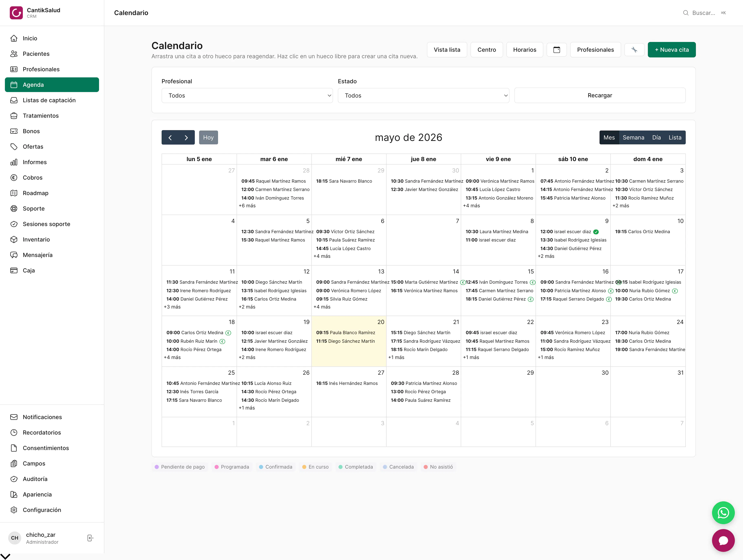Open Recordatorios page

click(x=52, y=433)
